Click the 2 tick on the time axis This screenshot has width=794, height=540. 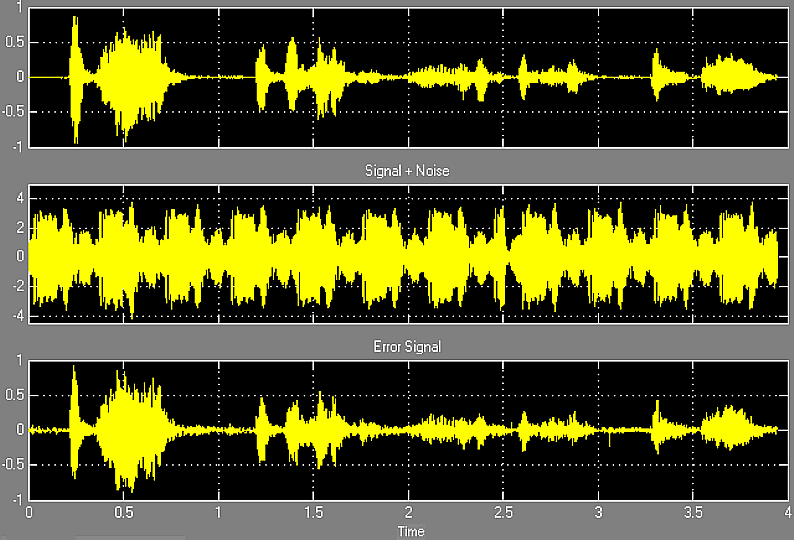[408, 513]
